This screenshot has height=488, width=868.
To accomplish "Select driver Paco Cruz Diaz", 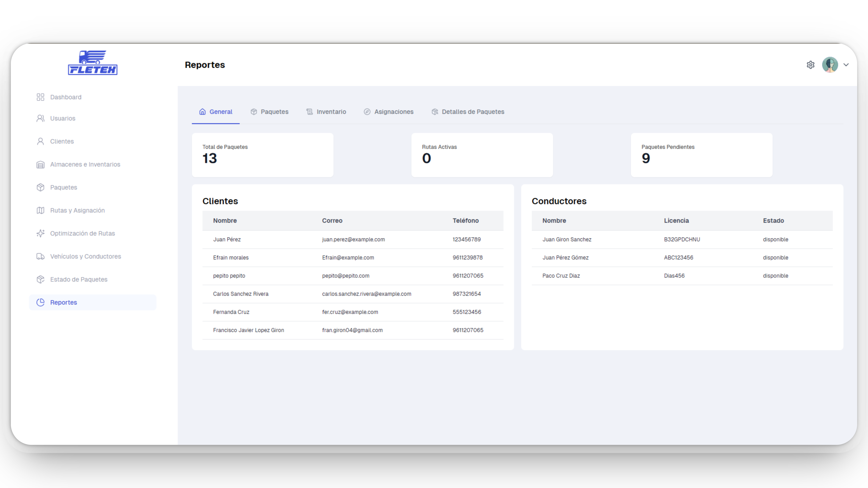I will click(561, 276).
